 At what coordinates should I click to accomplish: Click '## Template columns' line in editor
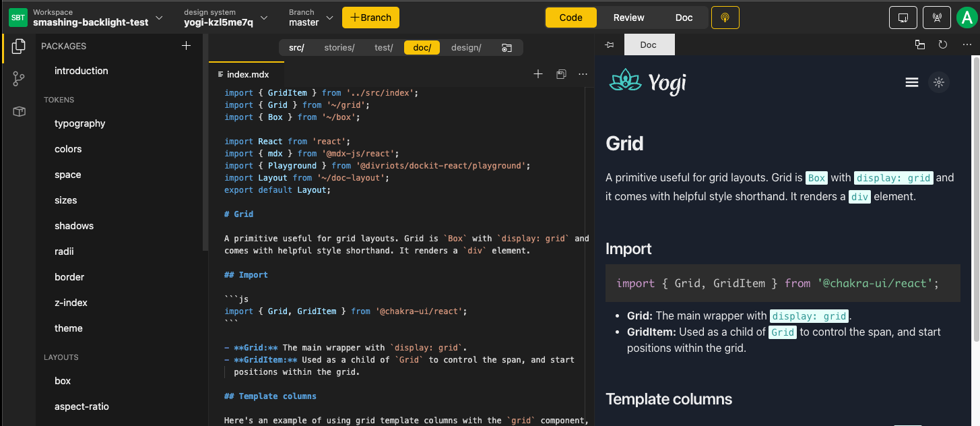(270, 396)
